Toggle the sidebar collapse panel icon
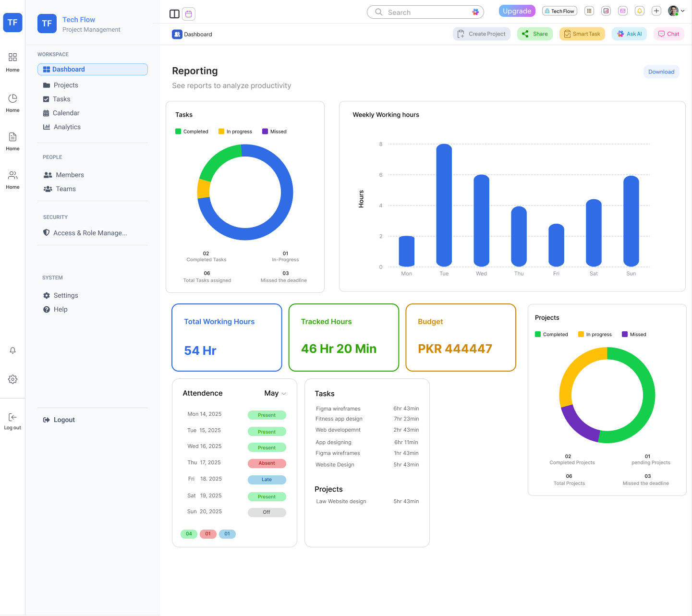The width and height of the screenshot is (692, 616). tap(174, 14)
